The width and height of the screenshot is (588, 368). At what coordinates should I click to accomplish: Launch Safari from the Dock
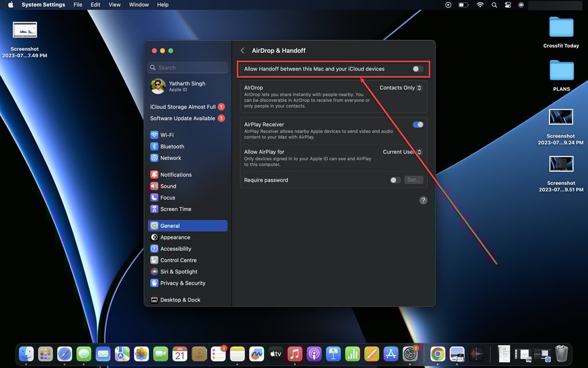point(64,354)
